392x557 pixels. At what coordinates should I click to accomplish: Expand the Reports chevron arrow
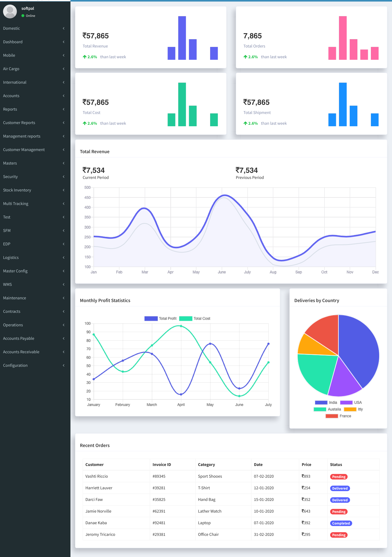coord(64,109)
